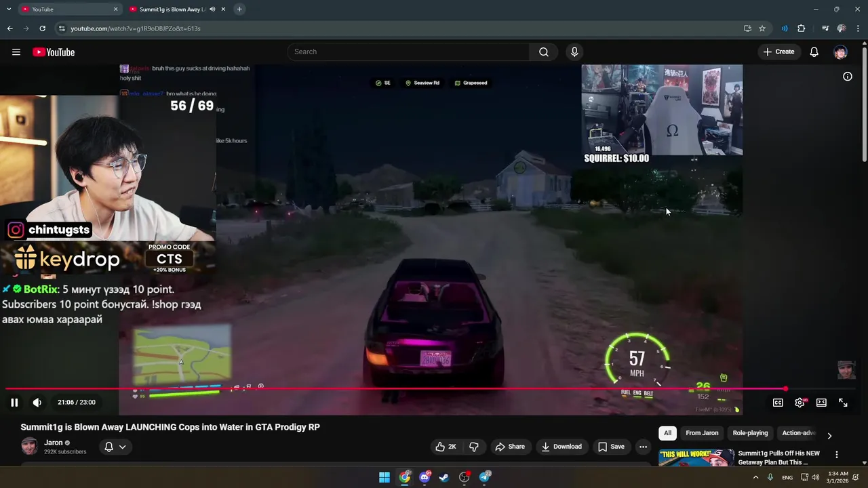
Task: Pause the video playback
Action: point(14,403)
